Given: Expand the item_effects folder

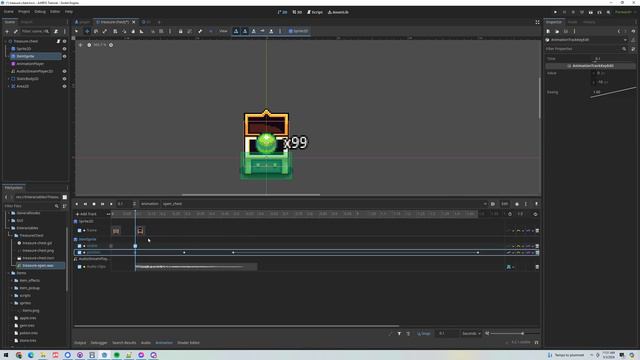Looking at the screenshot, I should click(11, 281).
